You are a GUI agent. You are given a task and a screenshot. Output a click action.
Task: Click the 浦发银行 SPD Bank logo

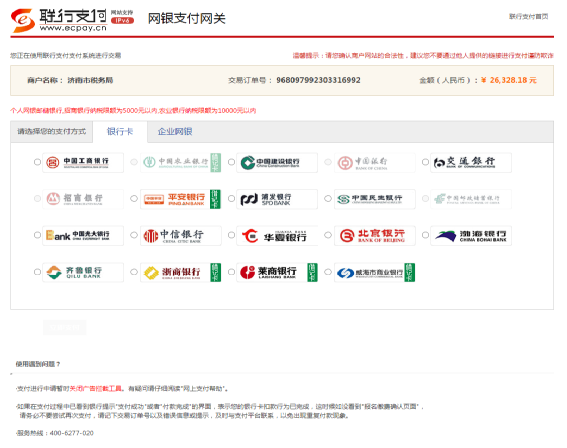(x=277, y=199)
